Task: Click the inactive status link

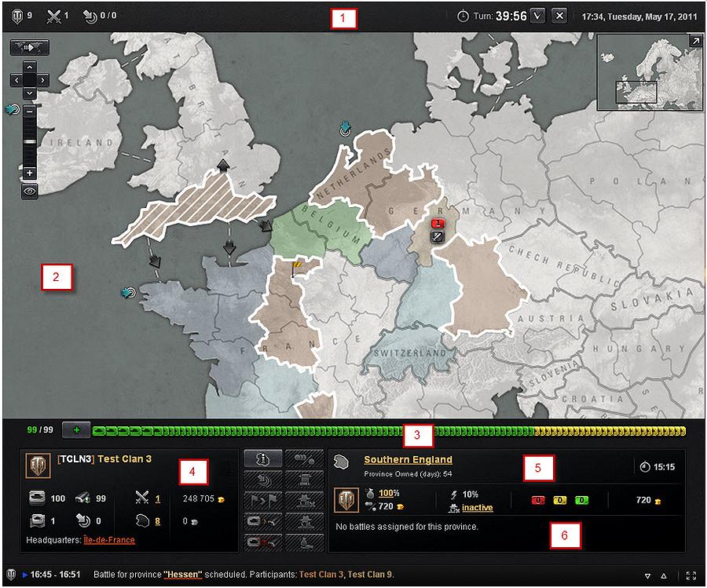Action: click(477, 508)
